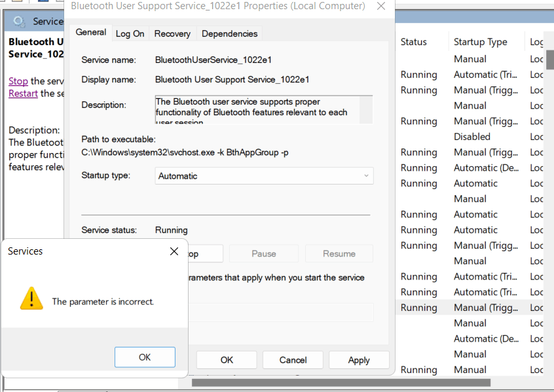Screen dimensions: 554x392
Task: Open the Dependencies tab
Action: (230, 33)
